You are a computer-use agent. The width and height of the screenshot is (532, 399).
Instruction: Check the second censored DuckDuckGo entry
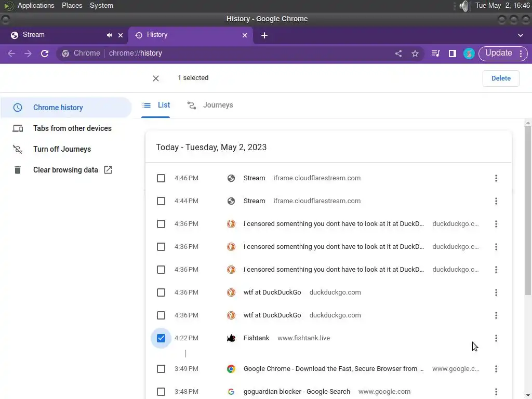click(x=161, y=247)
